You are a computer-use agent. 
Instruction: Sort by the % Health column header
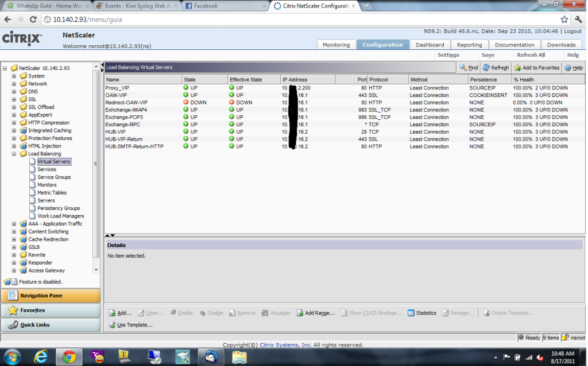548,79
